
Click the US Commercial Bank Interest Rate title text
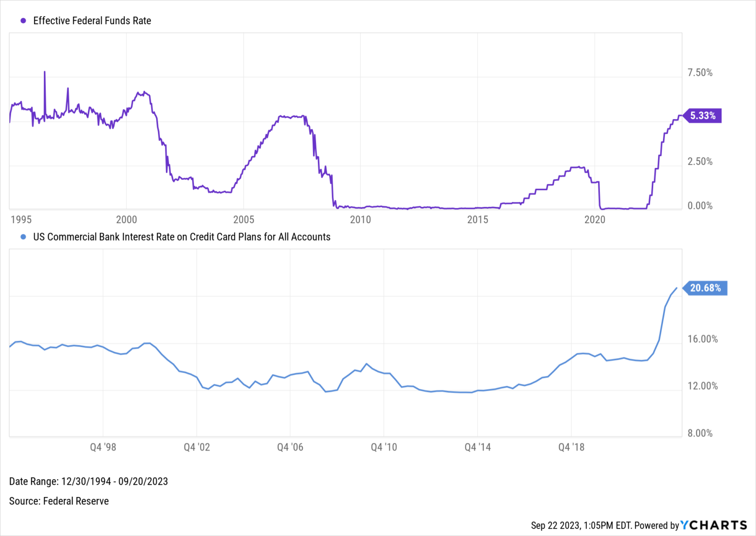[x=181, y=237]
